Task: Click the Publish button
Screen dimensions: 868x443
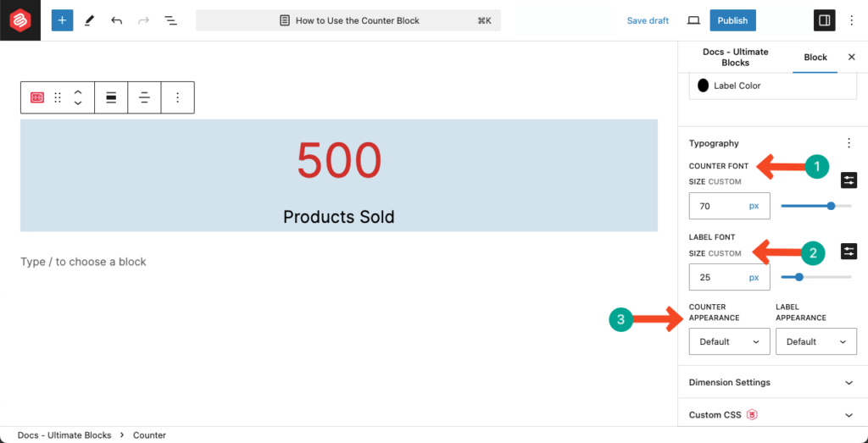Action: pyautogui.click(x=732, y=20)
